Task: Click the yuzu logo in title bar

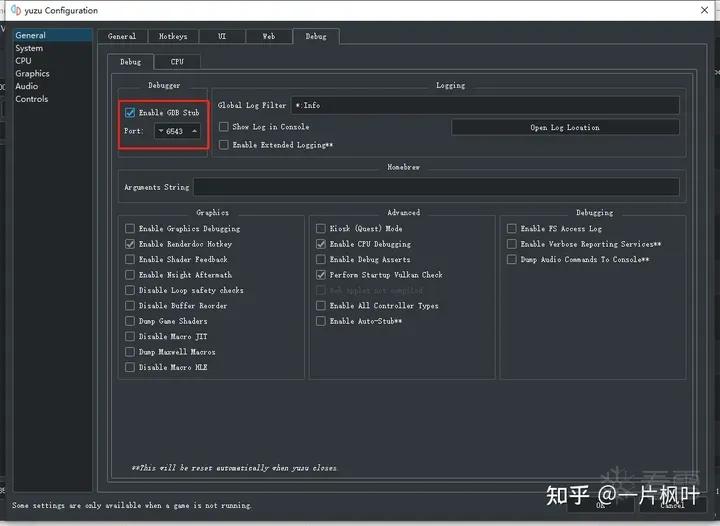Action: click(16, 10)
